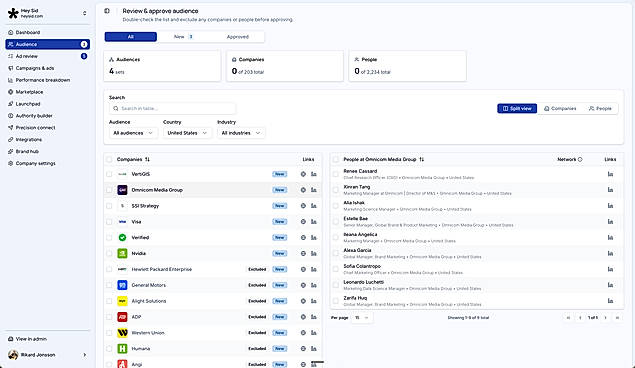Switch to the Approved tab
Image resolution: width=635 pixels, height=368 pixels.
click(238, 37)
